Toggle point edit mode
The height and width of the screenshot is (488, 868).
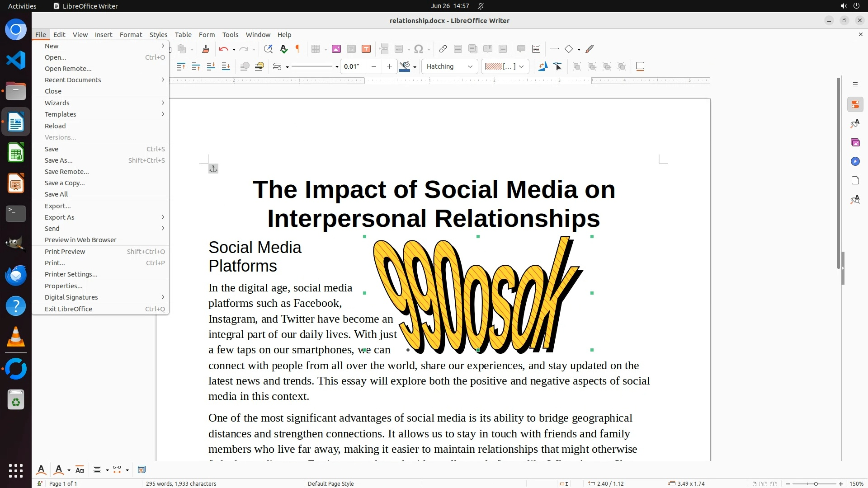(557, 66)
